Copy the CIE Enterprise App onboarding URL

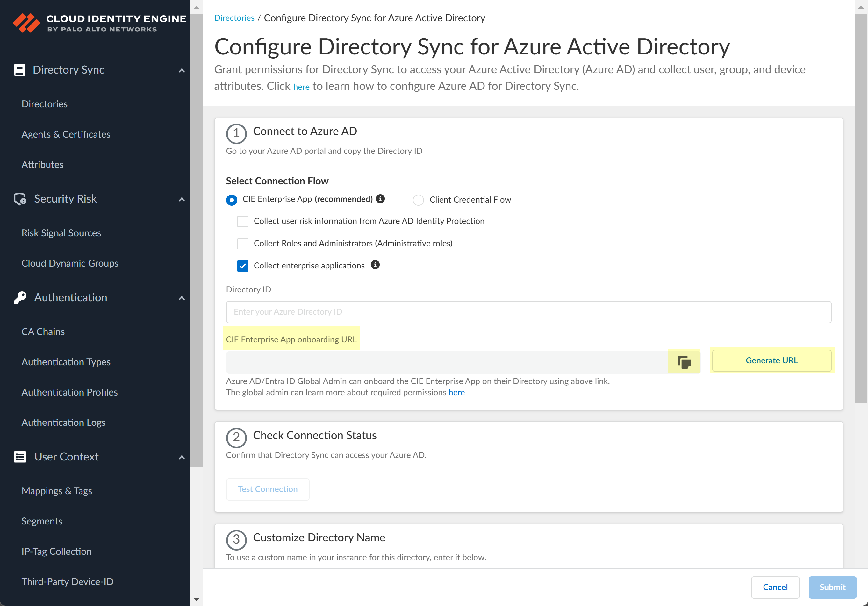coord(684,361)
